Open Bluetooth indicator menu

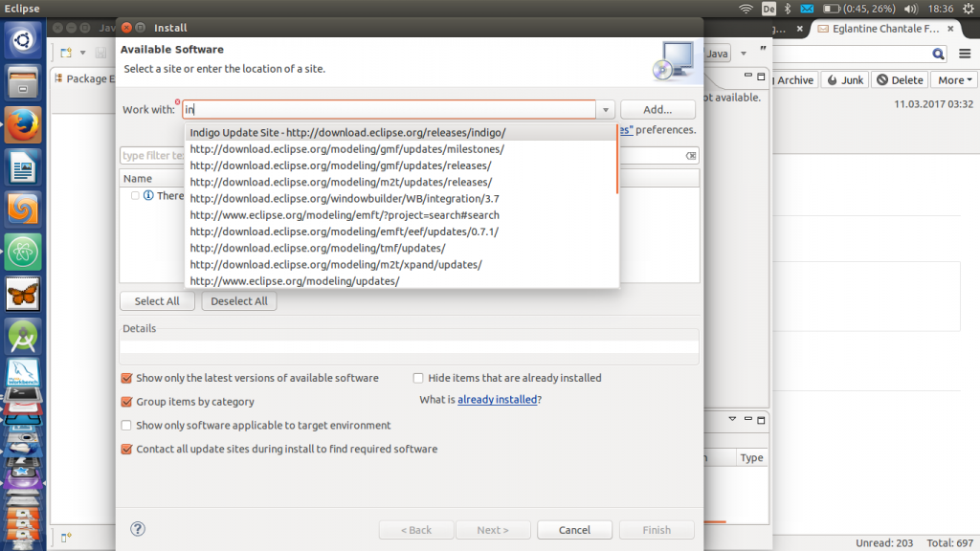[788, 9]
